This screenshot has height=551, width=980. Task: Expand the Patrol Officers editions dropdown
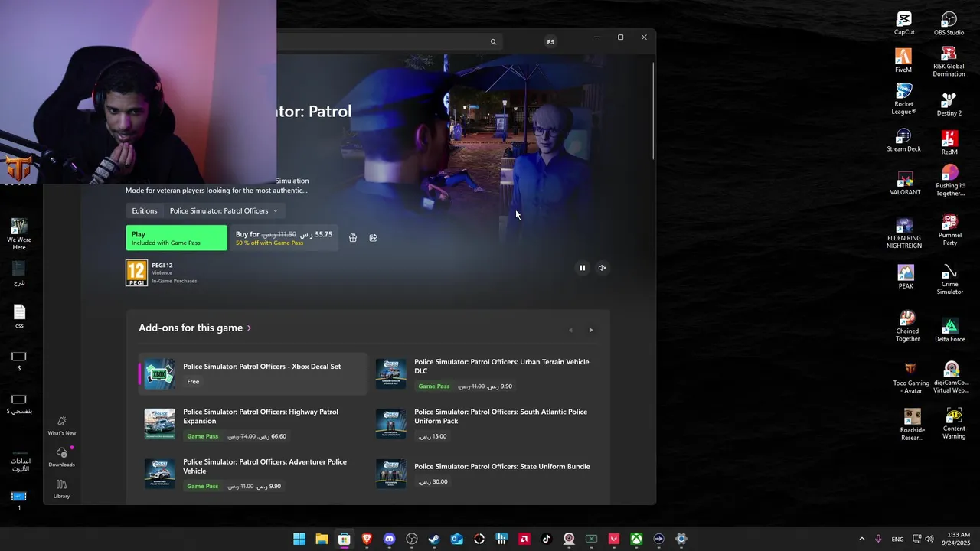(224, 211)
